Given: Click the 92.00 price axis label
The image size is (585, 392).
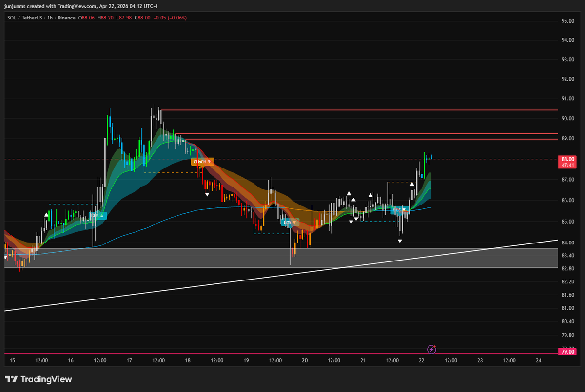Looking at the screenshot, I should [x=567, y=79].
